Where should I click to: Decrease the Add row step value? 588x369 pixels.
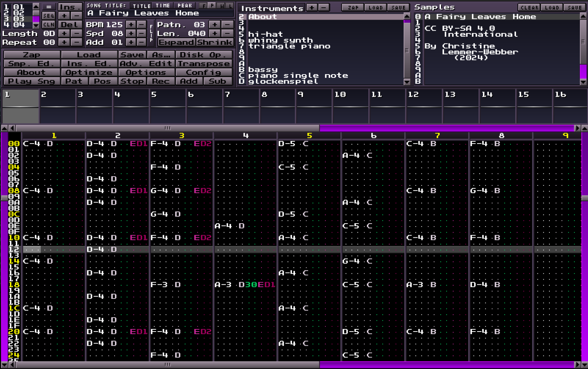(141, 42)
